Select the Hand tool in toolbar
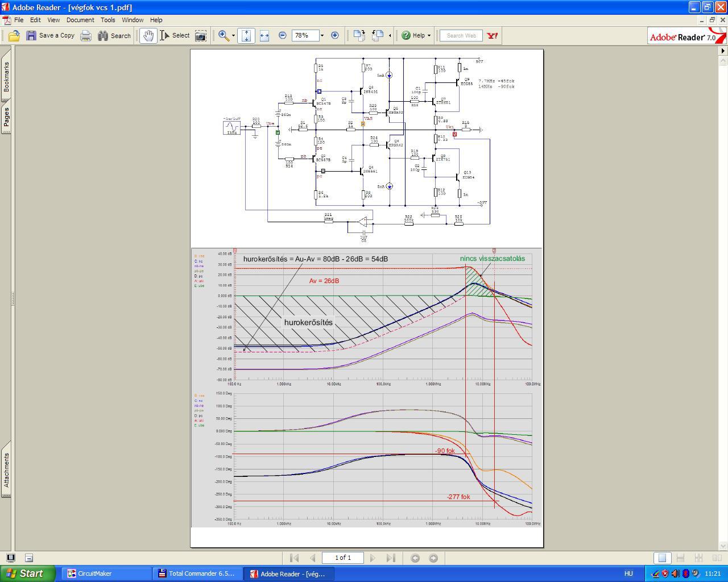The width and height of the screenshot is (728, 582). [x=148, y=36]
